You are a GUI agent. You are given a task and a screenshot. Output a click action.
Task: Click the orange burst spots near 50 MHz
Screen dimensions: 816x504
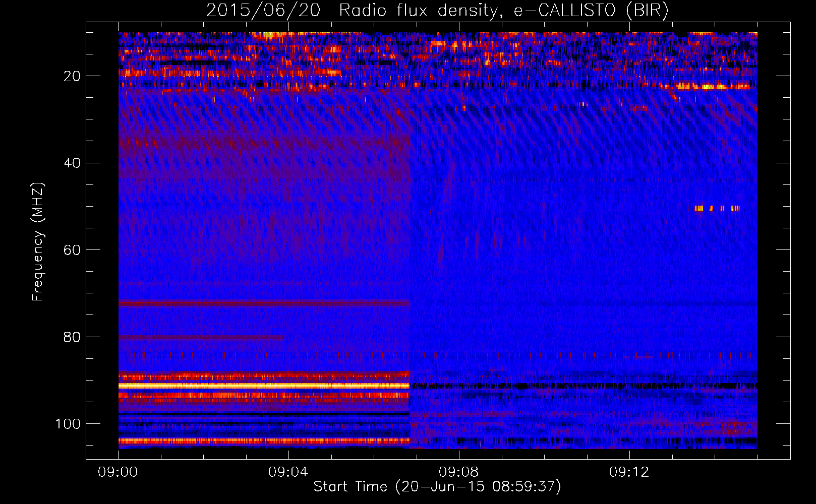click(x=717, y=208)
